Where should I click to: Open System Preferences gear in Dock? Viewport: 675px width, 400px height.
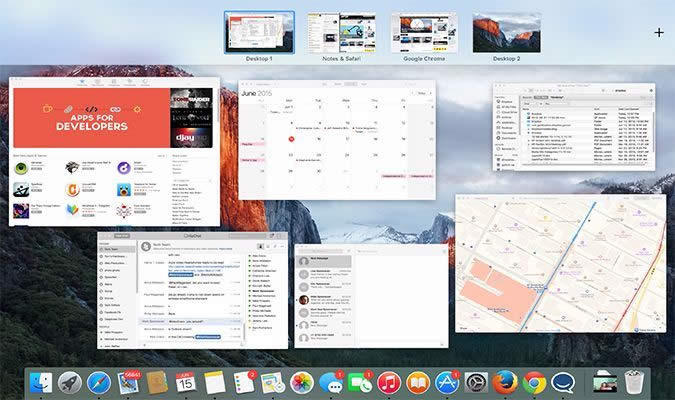point(477,382)
